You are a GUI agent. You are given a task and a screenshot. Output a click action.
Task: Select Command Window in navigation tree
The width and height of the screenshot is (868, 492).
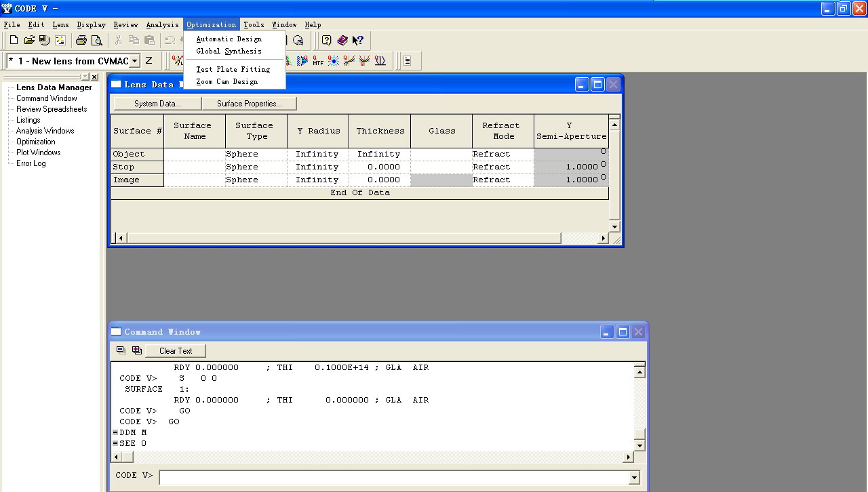pos(47,98)
